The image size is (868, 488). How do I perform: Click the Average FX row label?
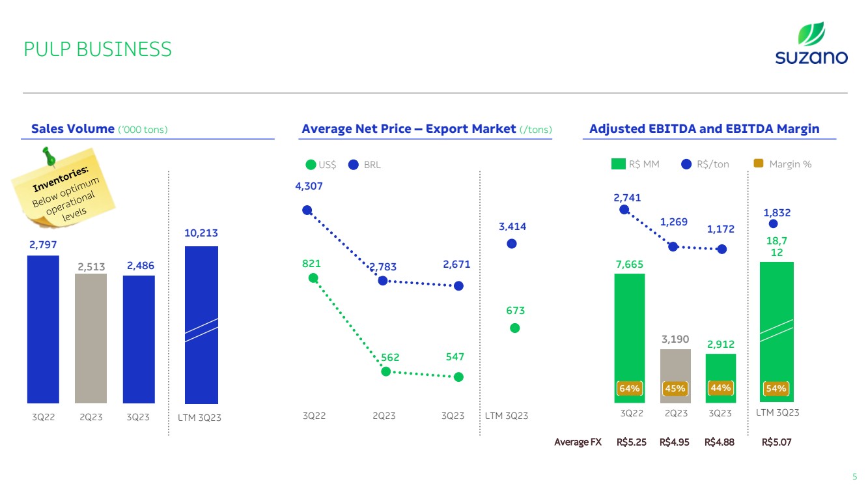[x=578, y=442]
